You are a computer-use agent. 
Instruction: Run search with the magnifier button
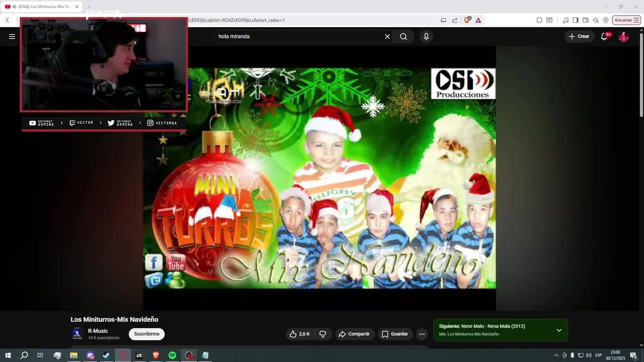(404, 36)
